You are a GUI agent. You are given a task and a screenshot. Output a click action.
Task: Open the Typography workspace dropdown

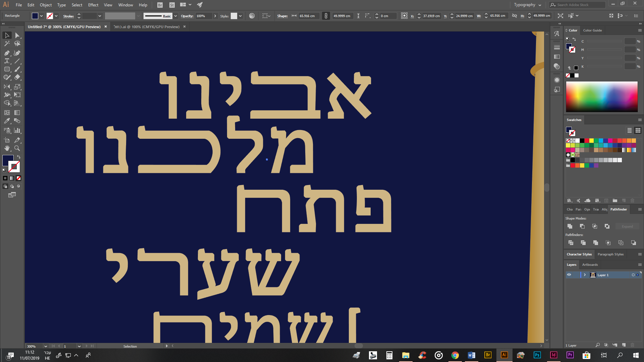click(x=528, y=5)
